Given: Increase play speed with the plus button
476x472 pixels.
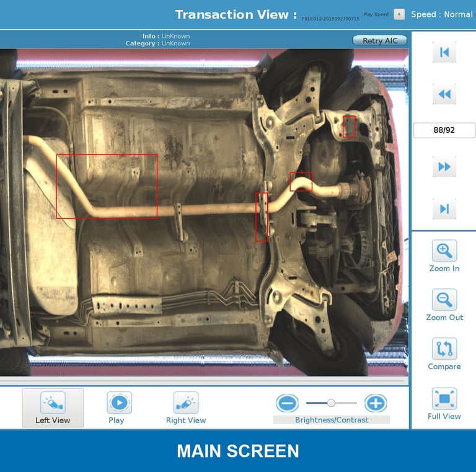Looking at the screenshot, I should click(399, 14).
